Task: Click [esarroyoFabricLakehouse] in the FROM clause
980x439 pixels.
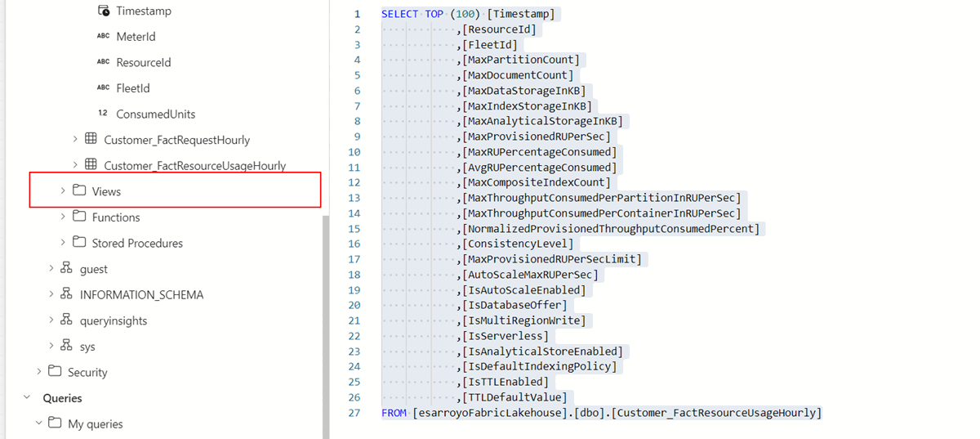Action: coord(490,413)
